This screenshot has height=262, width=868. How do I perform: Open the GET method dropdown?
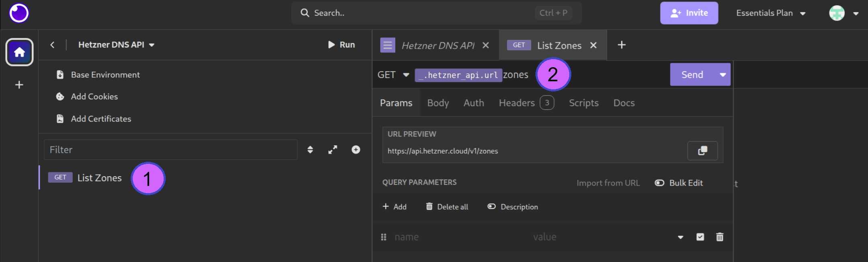click(393, 75)
